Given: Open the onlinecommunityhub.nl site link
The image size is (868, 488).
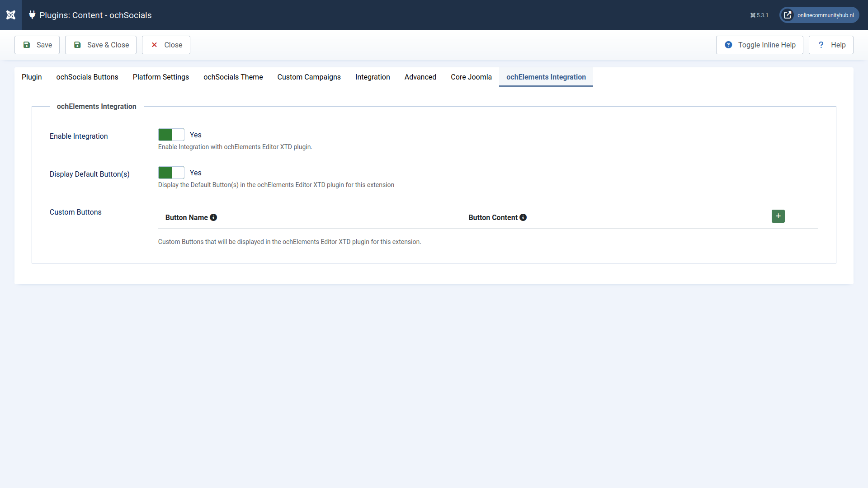Looking at the screenshot, I should click(x=819, y=15).
